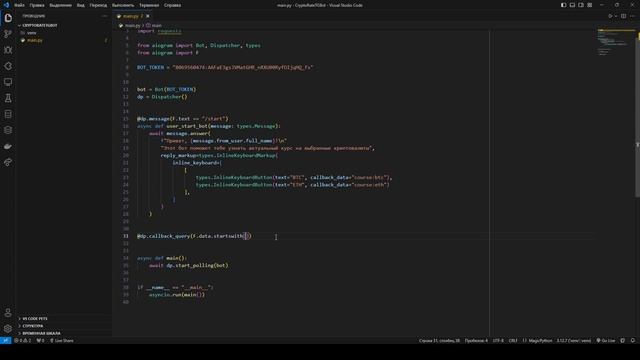The height and width of the screenshot is (360, 640).
Task: Select the Python interpreter version in the status bar
Action: click(x=573, y=340)
